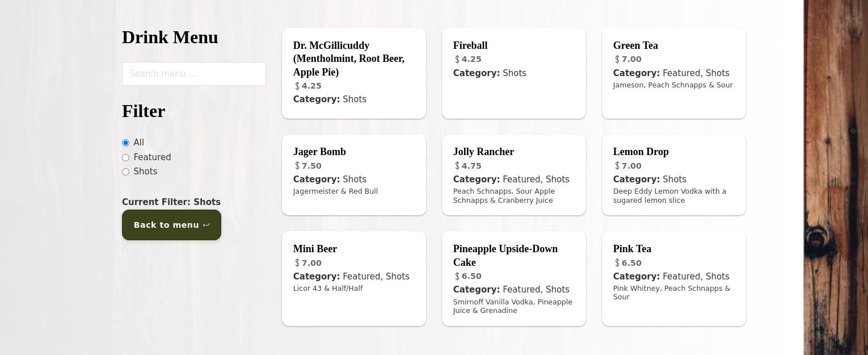This screenshot has width=868, height=355.
Task: Click the Green Tea drink title
Action: [635, 45]
